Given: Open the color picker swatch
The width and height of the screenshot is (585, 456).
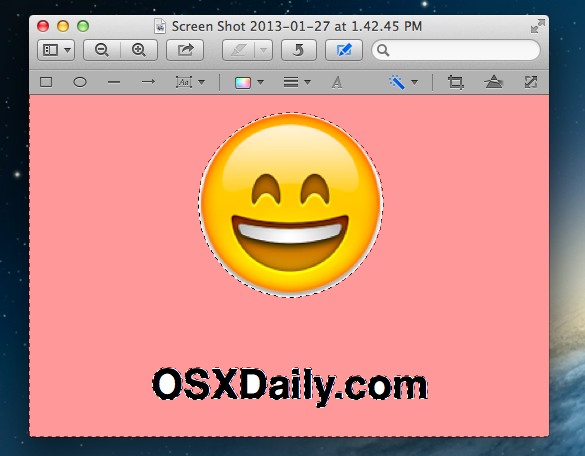Looking at the screenshot, I should [243, 82].
